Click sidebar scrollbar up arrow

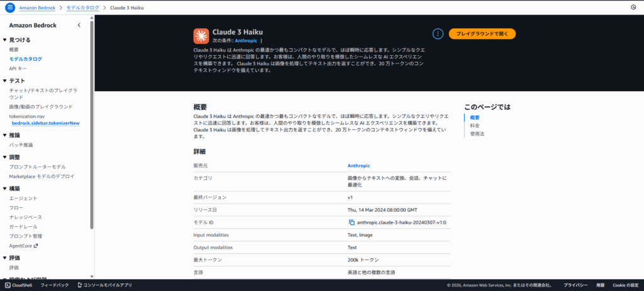(x=92, y=17)
